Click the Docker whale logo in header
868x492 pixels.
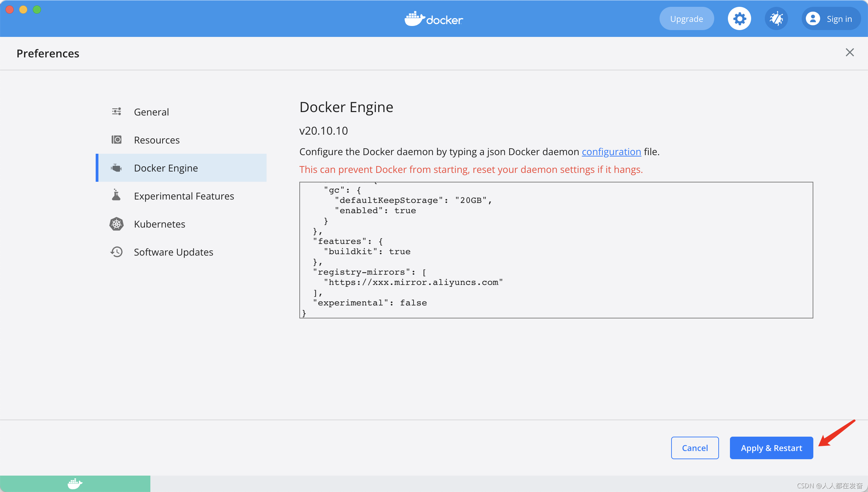pos(434,18)
